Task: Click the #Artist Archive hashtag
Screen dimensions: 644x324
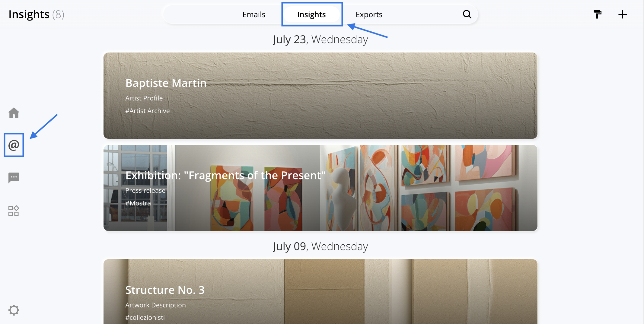Action: tap(147, 111)
